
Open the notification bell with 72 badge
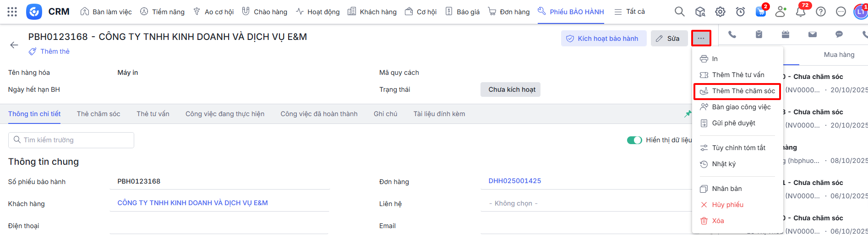pos(801,12)
